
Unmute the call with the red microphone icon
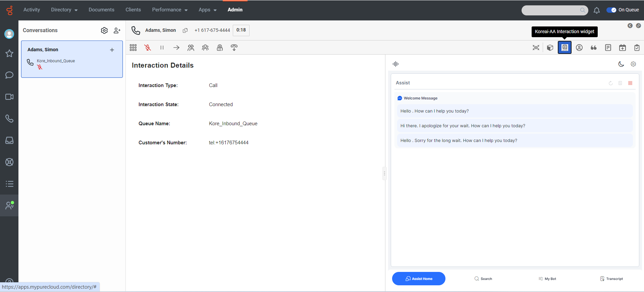[148, 48]
